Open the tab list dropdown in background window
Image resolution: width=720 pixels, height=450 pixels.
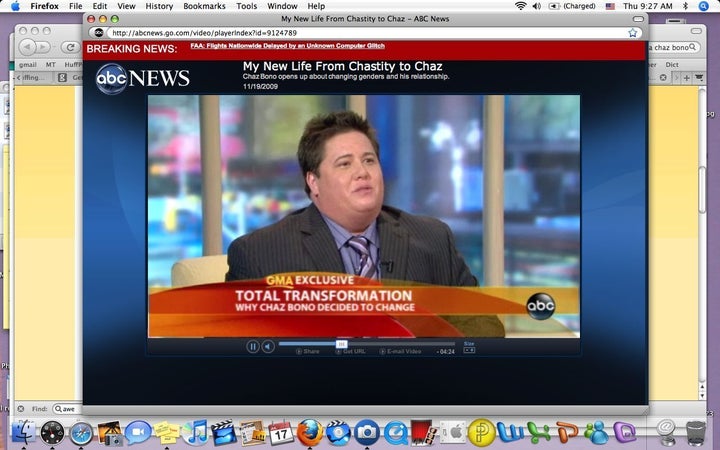(x=699, y=78)
